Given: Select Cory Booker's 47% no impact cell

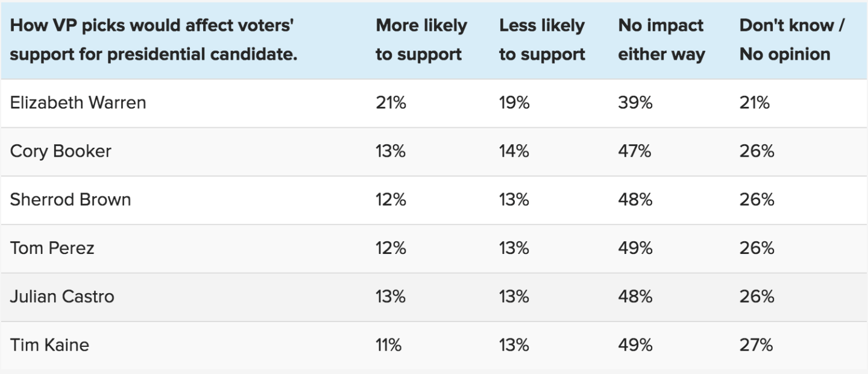Looking at the screenshot, I should tap(635, 151).
